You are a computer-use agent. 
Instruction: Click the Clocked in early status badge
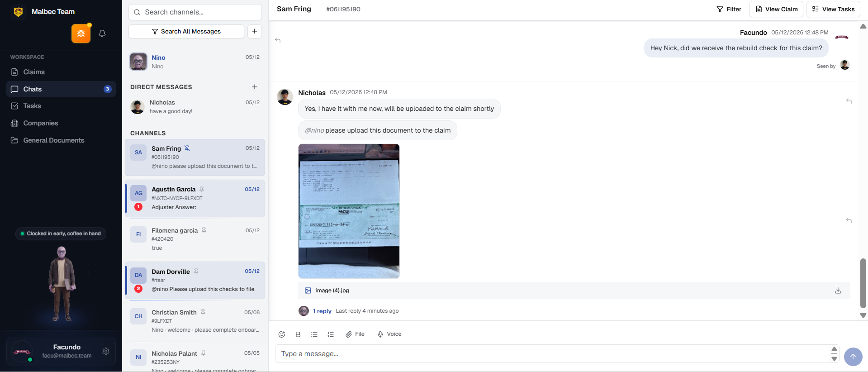click(61, 234)
